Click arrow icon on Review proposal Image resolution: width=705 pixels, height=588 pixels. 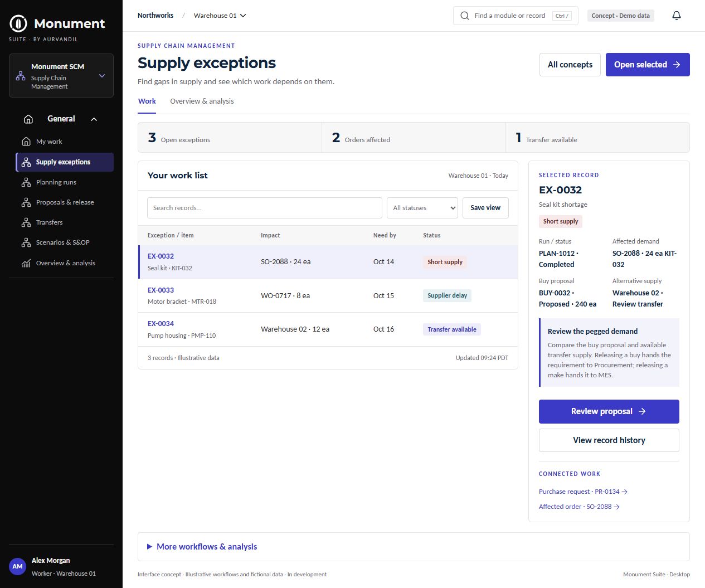tap(642, 411)
